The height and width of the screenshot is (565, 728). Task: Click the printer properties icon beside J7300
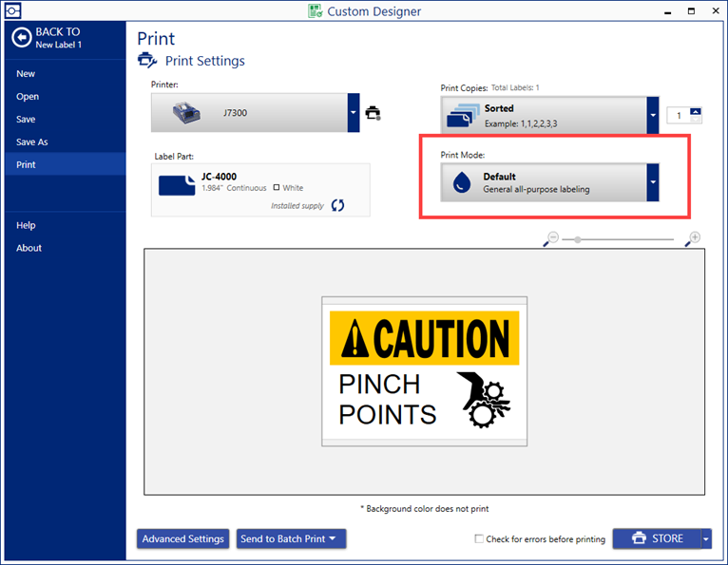point(374,113)
